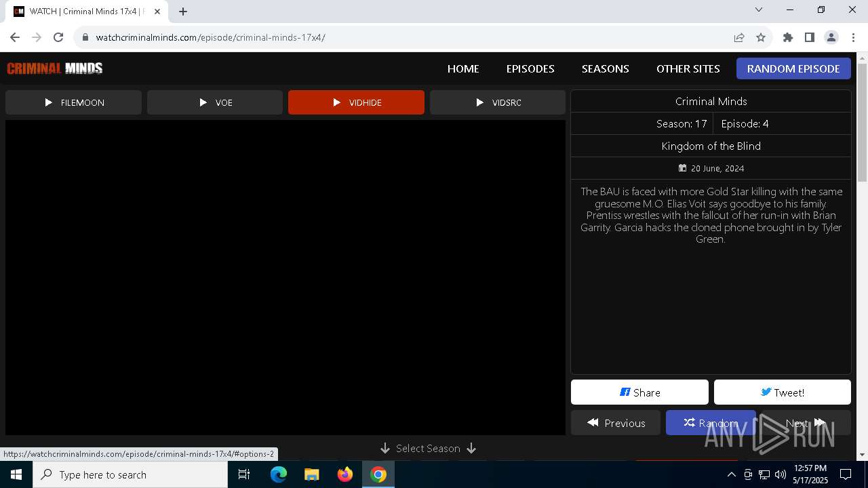868x488 pixels.
Task: Click the episode title Kingdom of the Blind
Action: pos(711,146)
